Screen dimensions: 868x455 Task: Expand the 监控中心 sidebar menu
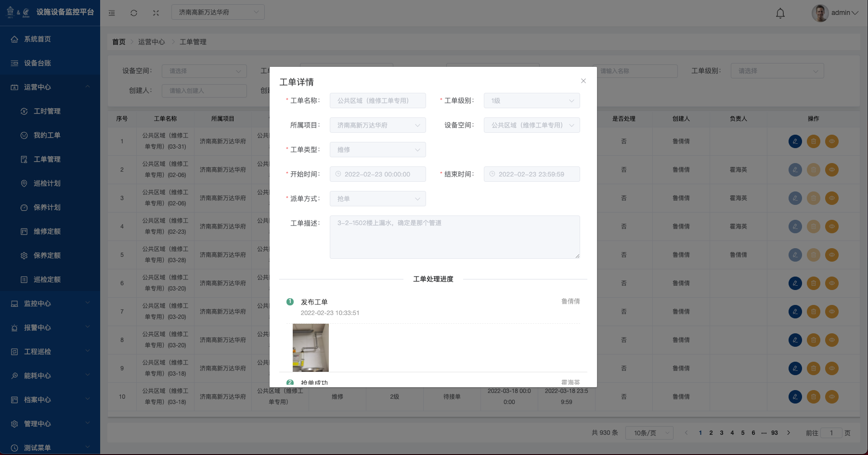pyautogui.click(x=50, y=303)
